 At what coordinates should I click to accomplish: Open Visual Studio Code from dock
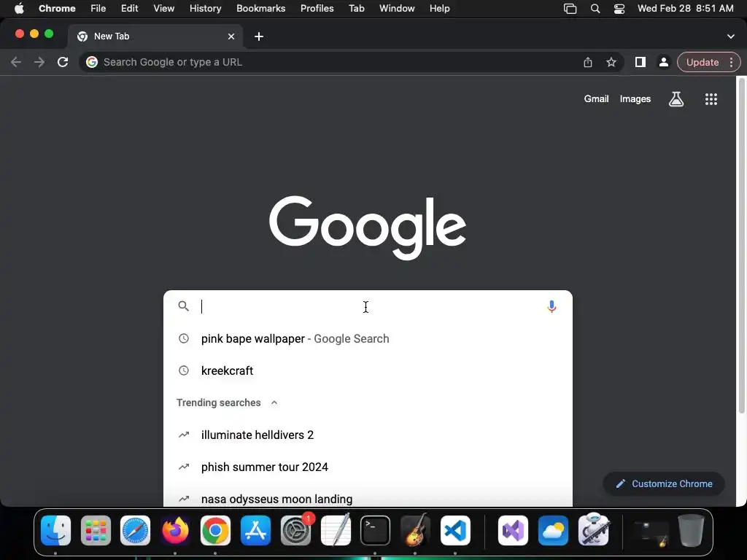coord(455,531)
